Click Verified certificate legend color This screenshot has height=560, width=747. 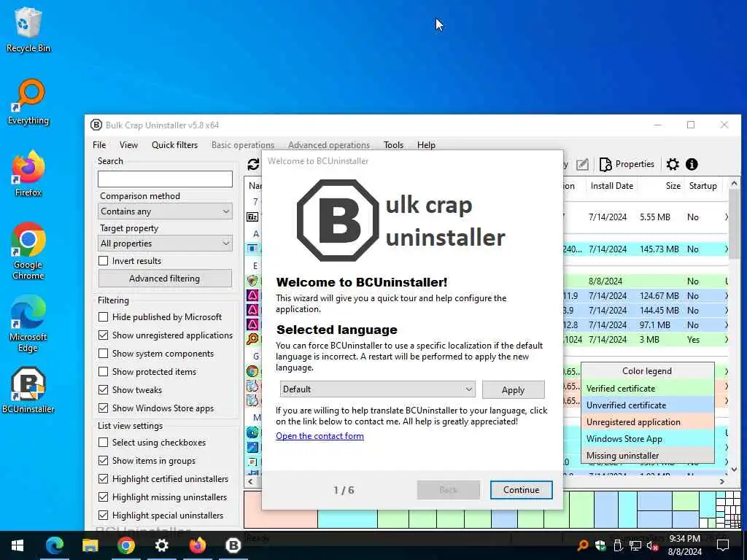tap(647, 388)
